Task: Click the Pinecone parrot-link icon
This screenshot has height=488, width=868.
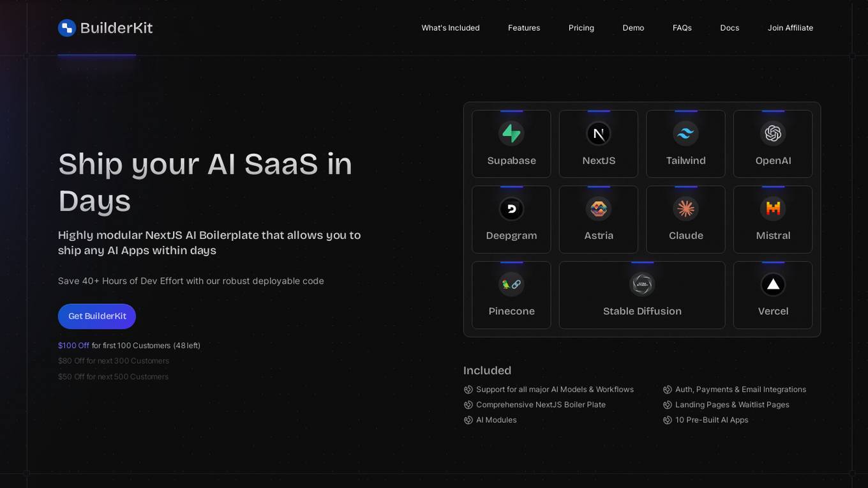Action: click(x=511, y=284)
